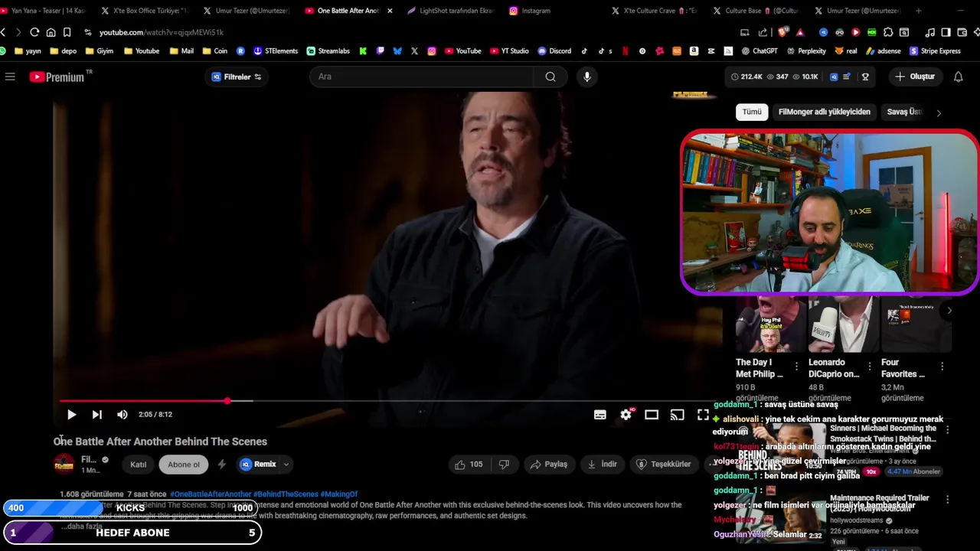Viewport: 980px width, 551px height.
Task: Open the YouTube hamburger guide menu
Action: pyautogui.click(x=10, y=77)
